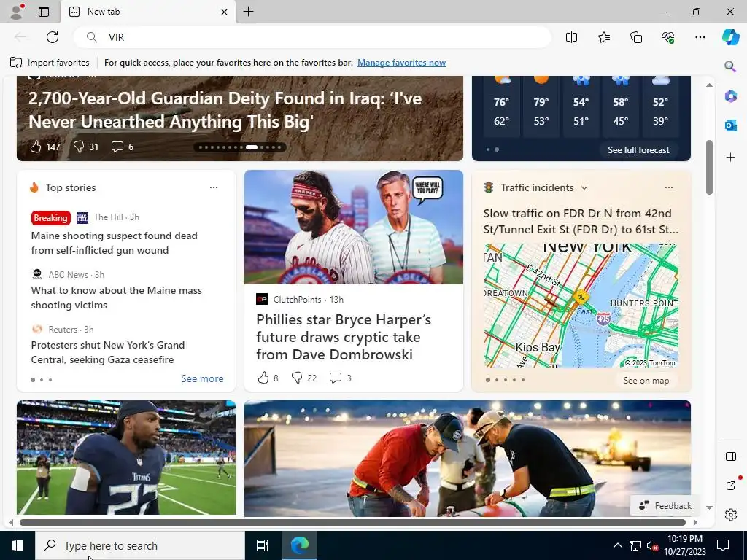The width and height of the screenshot is (747, 560).
Task: Show hidden system tray icons
Action: click(617, 545)
